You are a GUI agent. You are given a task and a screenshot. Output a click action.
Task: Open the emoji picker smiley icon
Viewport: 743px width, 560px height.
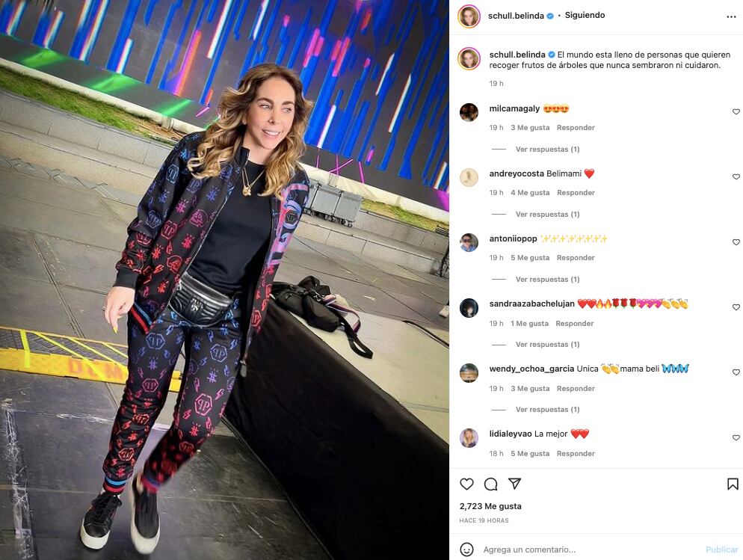[466, 550]
